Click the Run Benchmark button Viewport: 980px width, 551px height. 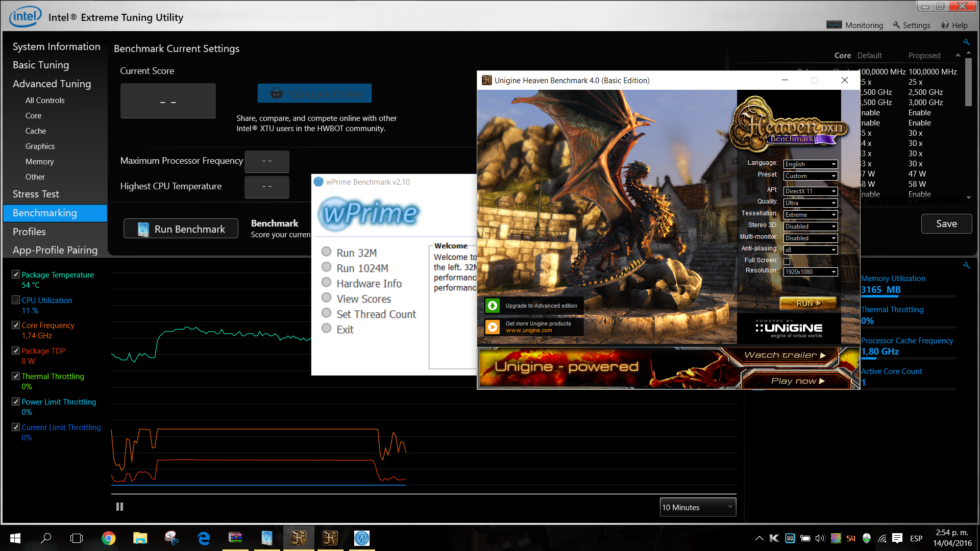tap(181, 229)
